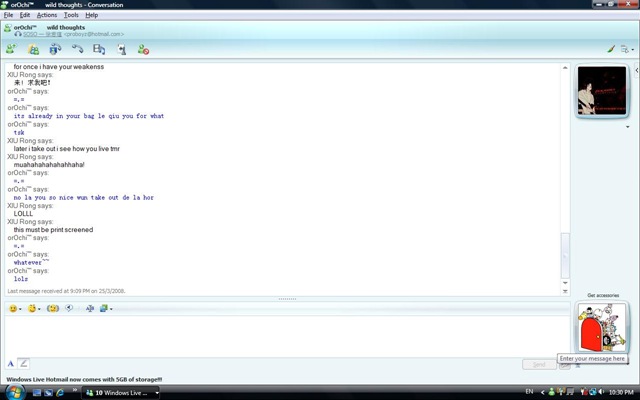The image size is (640, 400).
Task: Click the 'Last message received' status text
Action: click(66, 291)
